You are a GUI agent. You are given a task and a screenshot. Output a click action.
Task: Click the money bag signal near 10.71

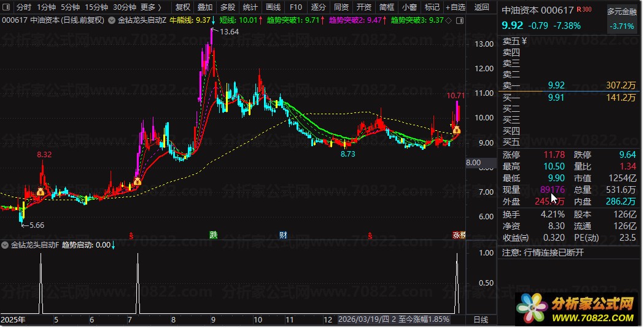click(457, 130)
